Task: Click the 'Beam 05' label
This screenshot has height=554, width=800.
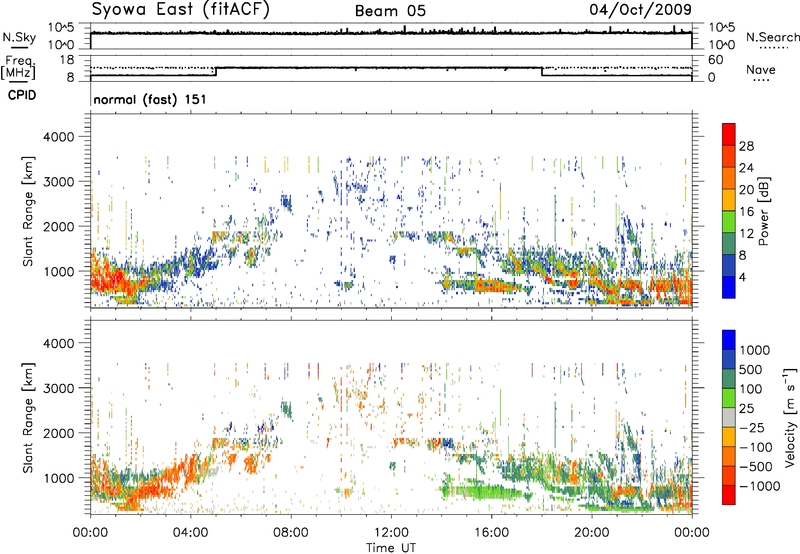Action: pos(390,11)
